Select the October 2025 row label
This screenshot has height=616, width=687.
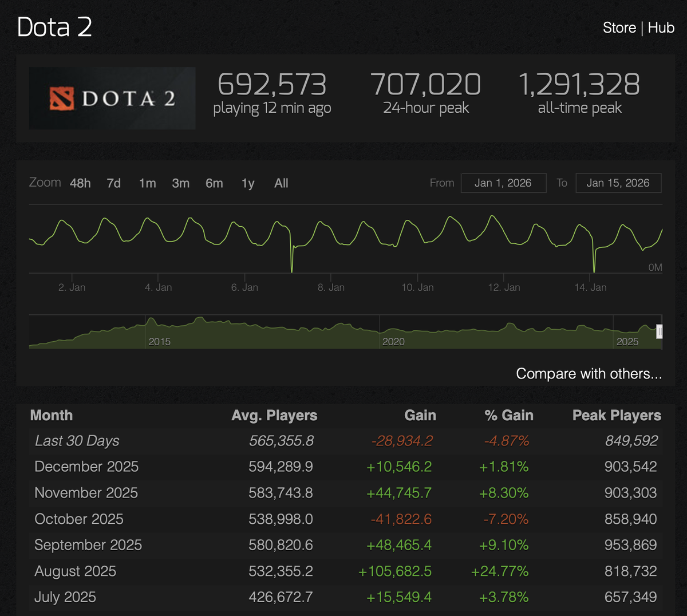coord(79,519)
